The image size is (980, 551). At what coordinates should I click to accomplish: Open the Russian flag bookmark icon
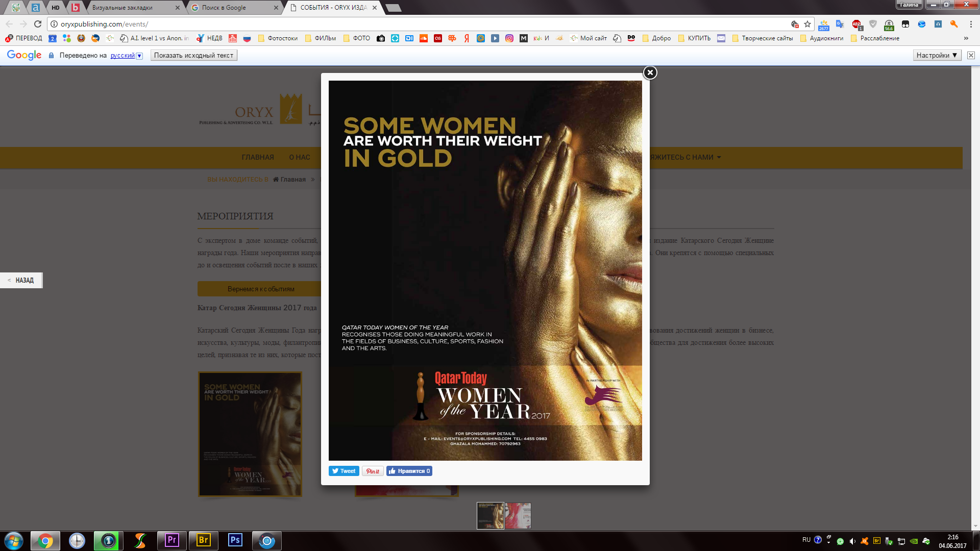[247, 38]
